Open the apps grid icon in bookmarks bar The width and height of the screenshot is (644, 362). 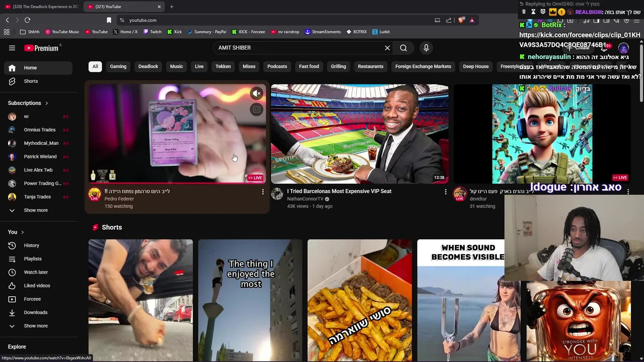click(7, 32)
